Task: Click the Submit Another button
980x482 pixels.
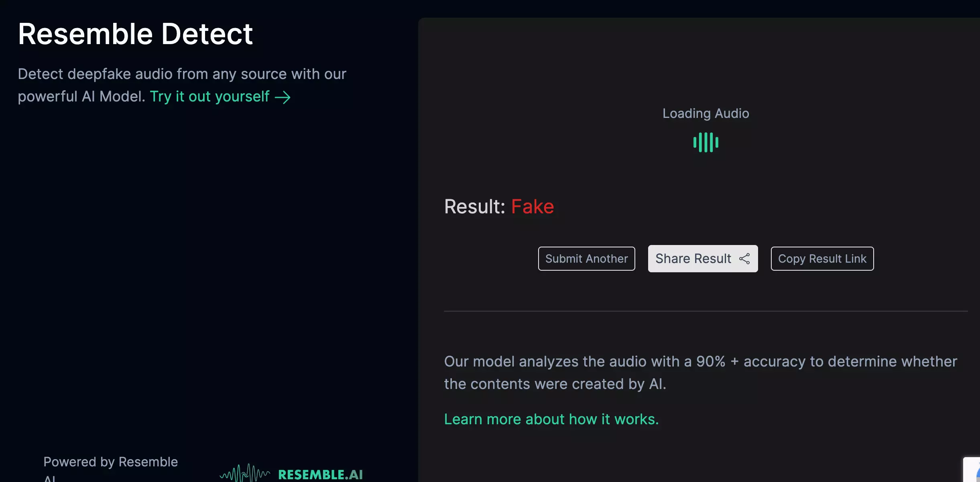Action: tap(586, 259)
